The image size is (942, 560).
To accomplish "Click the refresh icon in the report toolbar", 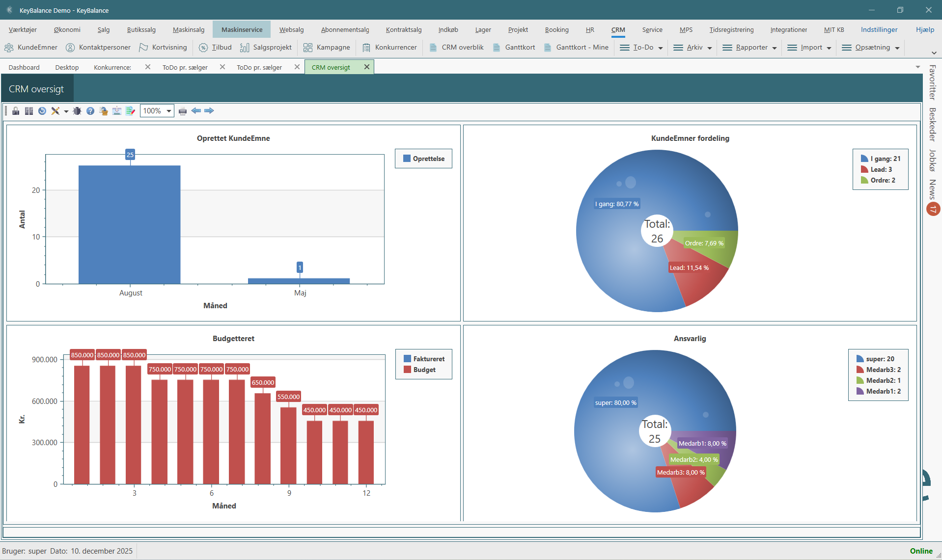I will pyautogui.click(x=42, y=111).
